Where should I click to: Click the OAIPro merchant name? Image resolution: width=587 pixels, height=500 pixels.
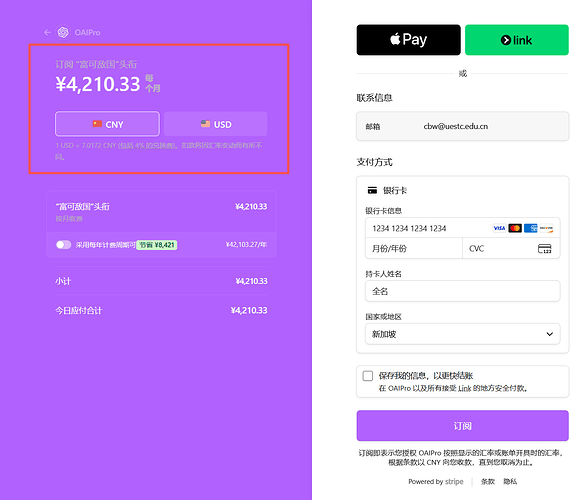[x=87, y=33]
